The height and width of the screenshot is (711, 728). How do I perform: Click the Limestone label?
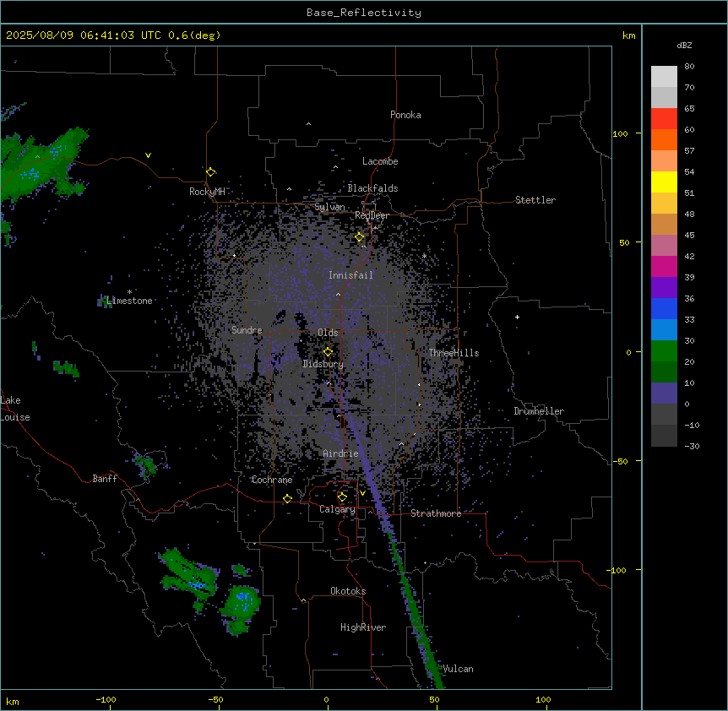pyautogui.click(x=129, y=301)
